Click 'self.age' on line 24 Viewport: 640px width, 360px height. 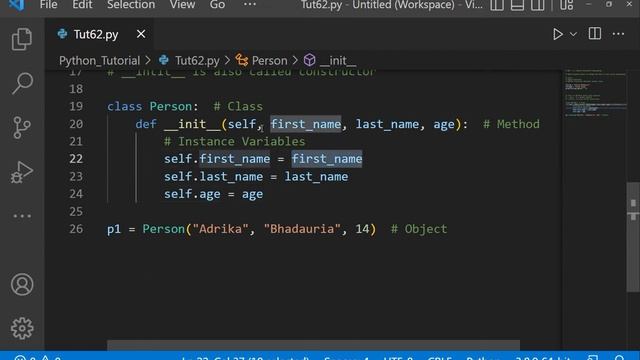click(x=192, y=194)
